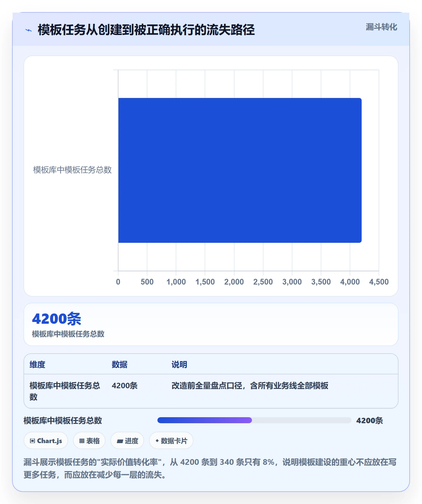Click the 进度 tag chip
The width and height of the screenshot is (422, 504).
pyautogui.click(x=127, y=441)
